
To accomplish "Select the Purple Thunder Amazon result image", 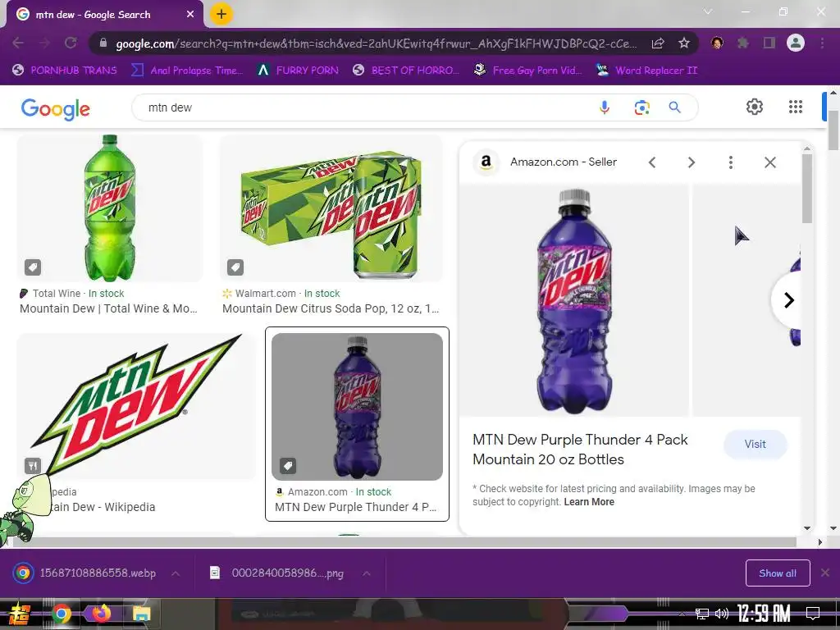I will click(x=357, y=406).
